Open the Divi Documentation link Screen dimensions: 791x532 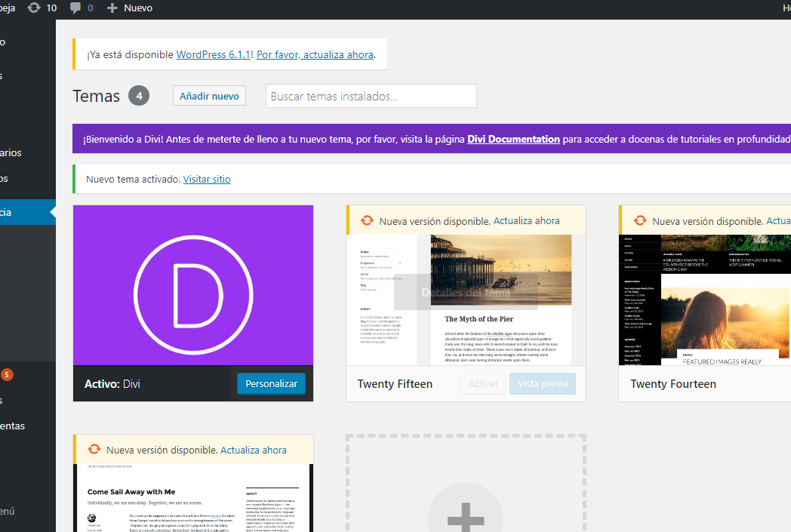point(513,139)
